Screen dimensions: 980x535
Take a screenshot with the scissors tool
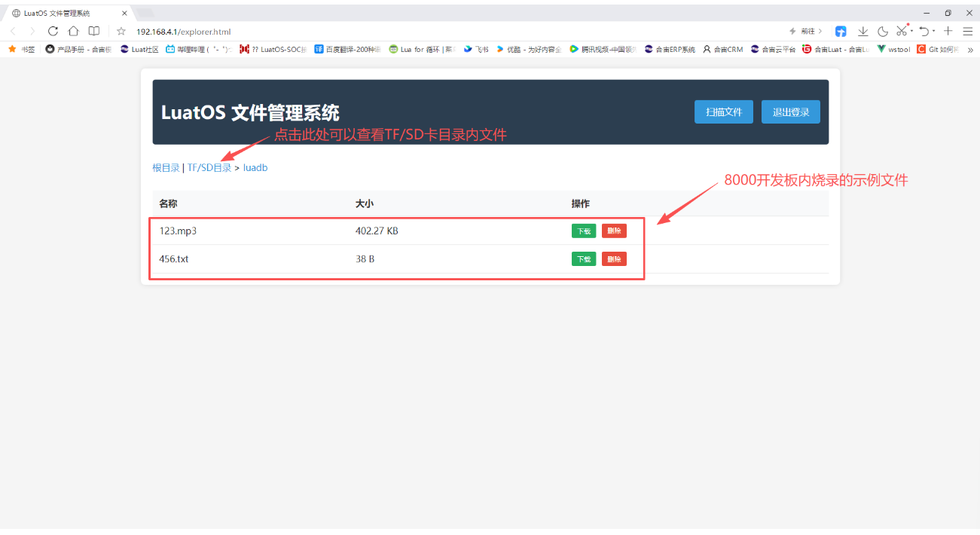(x=902, y=31)
